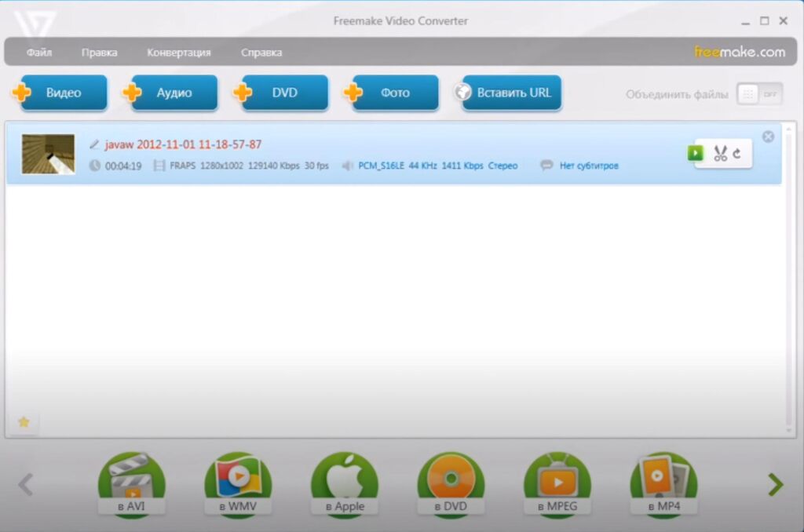Add a DVD source
804x532 pixels.
(281, 93)
